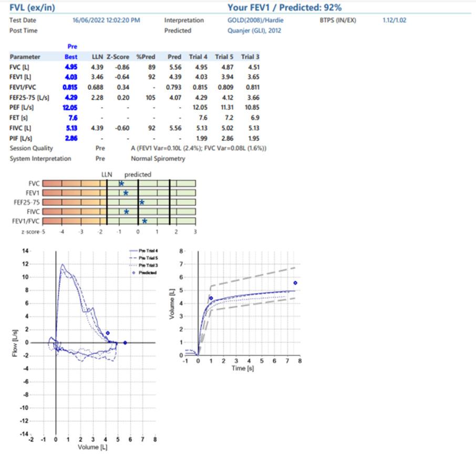Image resolution: width=476 pixels, height=457 pixels.
Task: Click the 'Flow [L/s]' axis label
Action: pos(15,343)
